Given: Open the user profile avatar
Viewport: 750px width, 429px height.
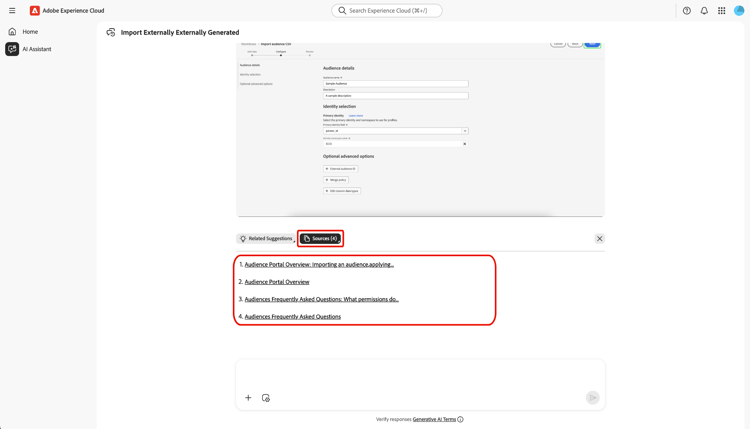Looking at the screenshot, I should [739, 11].
